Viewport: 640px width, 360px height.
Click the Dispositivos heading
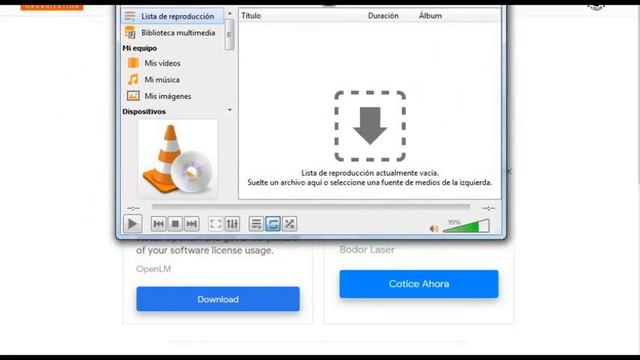(x=144, y=111)
